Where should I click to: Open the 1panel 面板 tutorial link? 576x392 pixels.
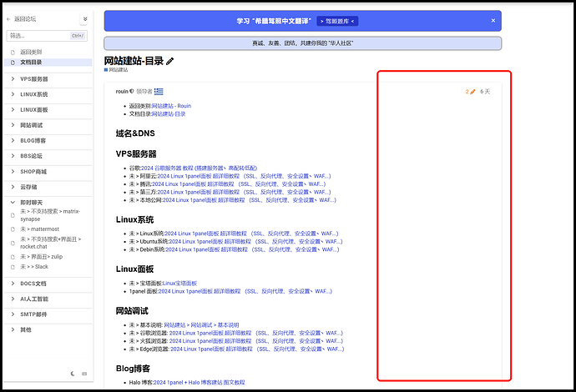(x=245, y=291)
